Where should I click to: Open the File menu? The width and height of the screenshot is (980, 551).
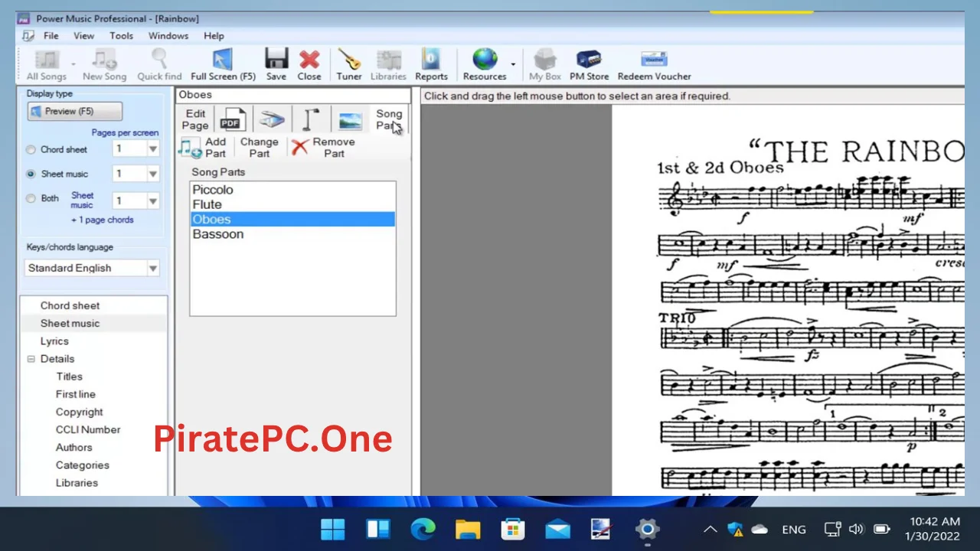tap(51, 36)
